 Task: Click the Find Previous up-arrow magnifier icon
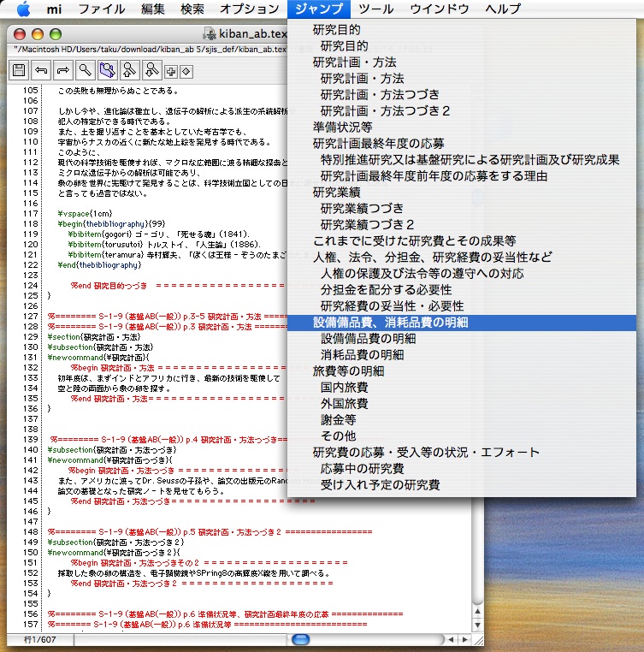(129, 70)
